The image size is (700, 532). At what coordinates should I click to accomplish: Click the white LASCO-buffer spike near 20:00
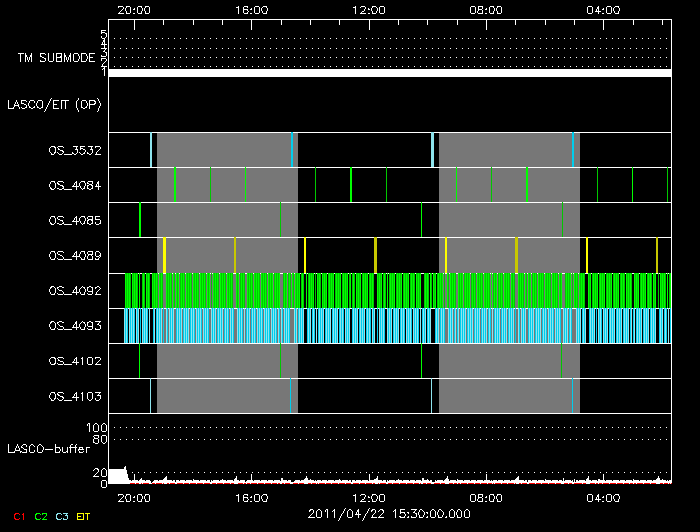coord(119,475)
